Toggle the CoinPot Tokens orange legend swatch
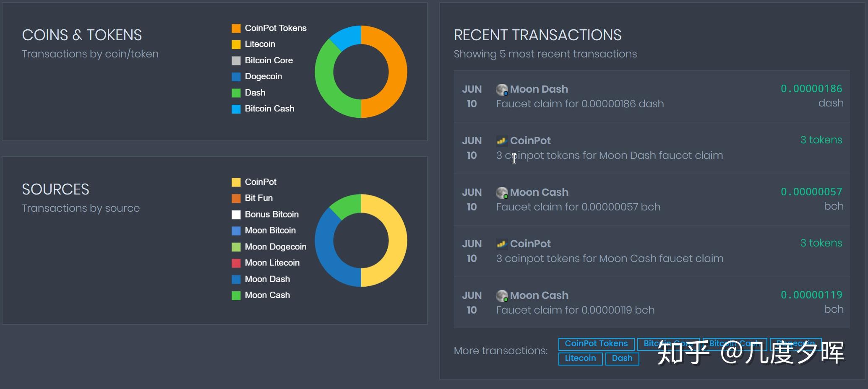 tap(236, 28)
